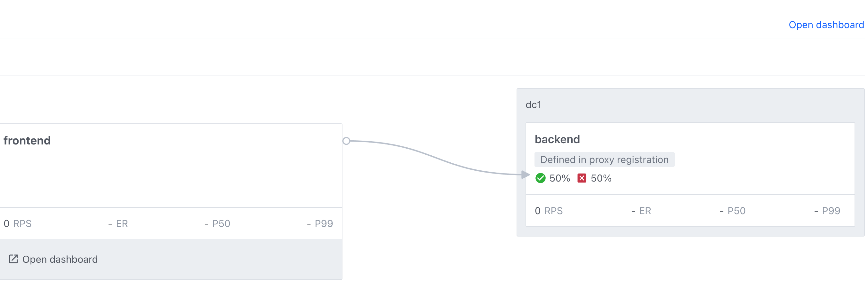This screenshot has width=868, height=303.
Task: Click the "backend" service title
Action: [x=558, y=139]
